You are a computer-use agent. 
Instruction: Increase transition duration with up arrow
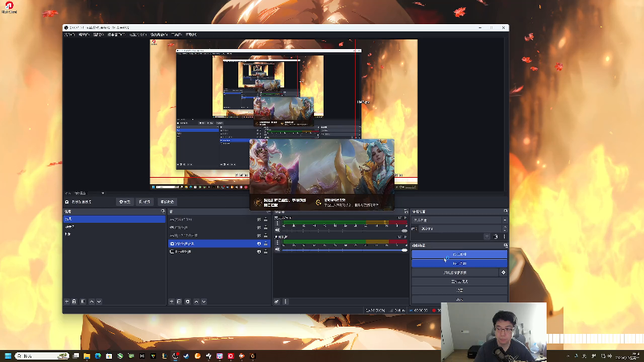tap(505, 227)
